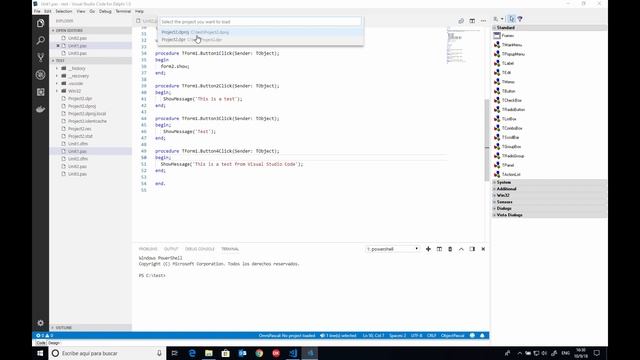Close Unit1.pas in Open Editors
Screen dimensions: 640x360
point(58,46)
